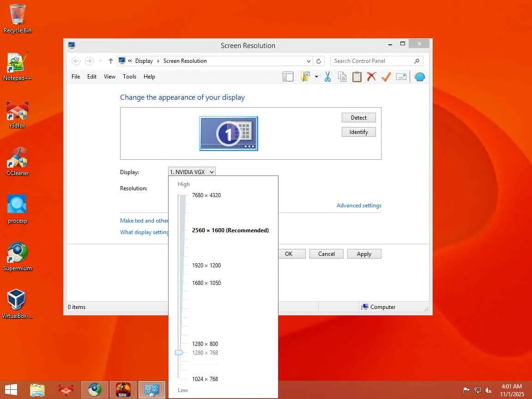The width and height of the screenshot is (532, 399).
Task: Expand the folder options dropdown arrow
Action: 316,77
